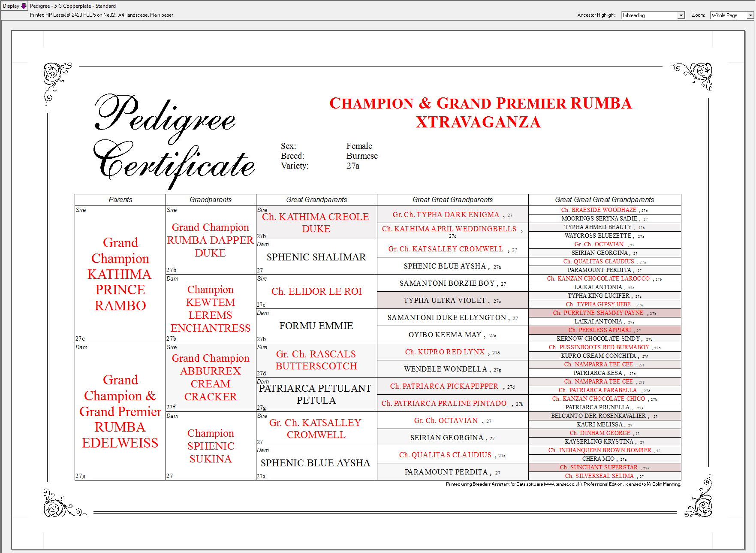
Task: Click 'BELCANTO DER ROSENKAVALIER'
Action: click(605, 416)
